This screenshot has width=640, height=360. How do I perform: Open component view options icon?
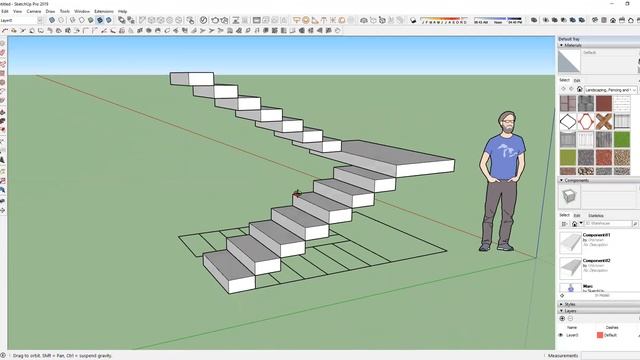(564, 224)
